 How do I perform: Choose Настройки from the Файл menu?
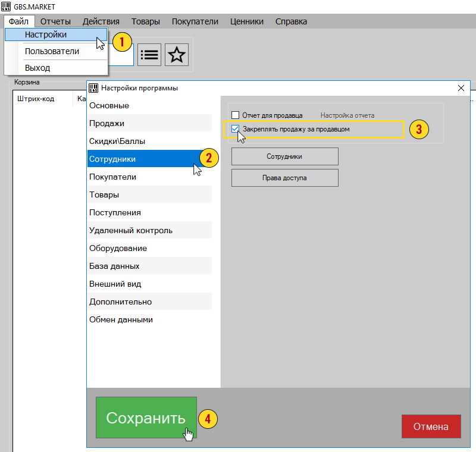click(x=56, y=34)
